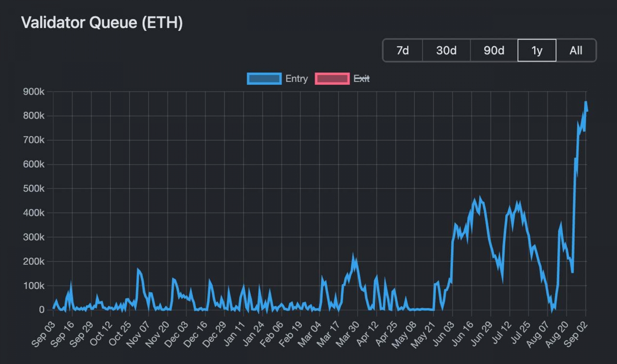The height and width of the screenshot is (364, 617).
Task: Show All time data
Action: 576,50
